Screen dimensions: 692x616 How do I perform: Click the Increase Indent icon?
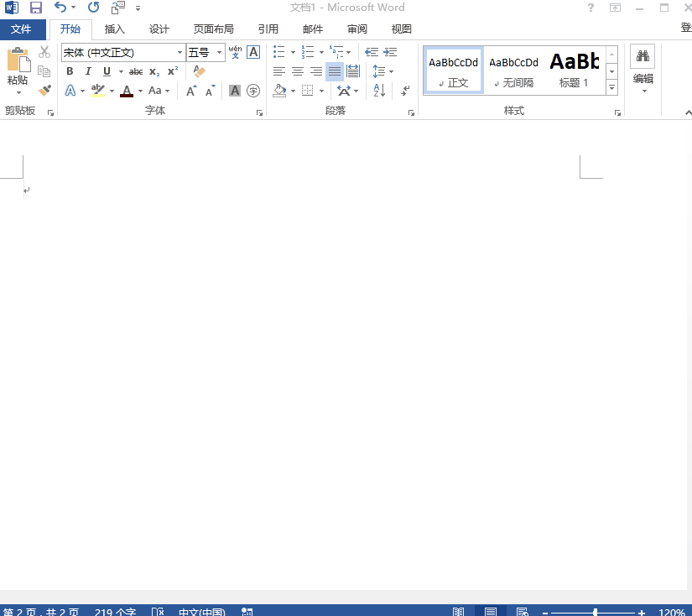[x=390, y=52]
